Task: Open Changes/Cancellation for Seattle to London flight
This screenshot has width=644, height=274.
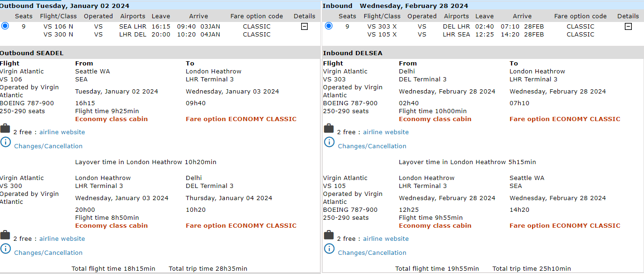Action: pos(48,146)
